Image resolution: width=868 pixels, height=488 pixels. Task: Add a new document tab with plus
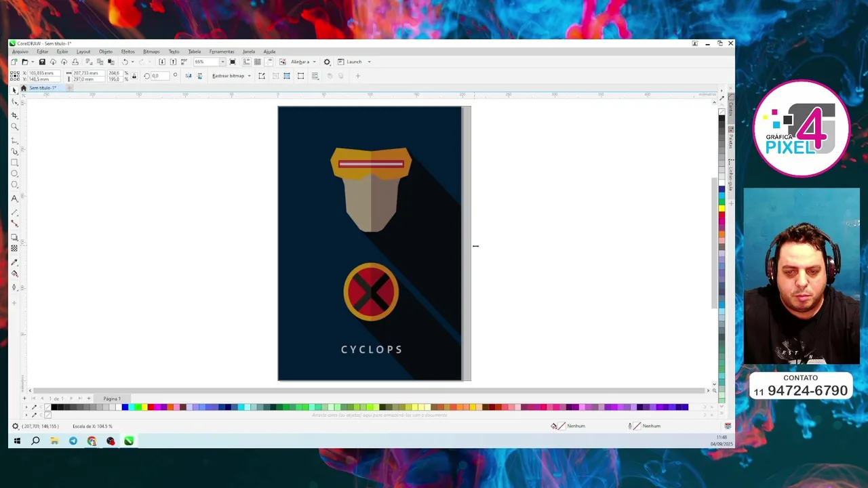[68, 88]
